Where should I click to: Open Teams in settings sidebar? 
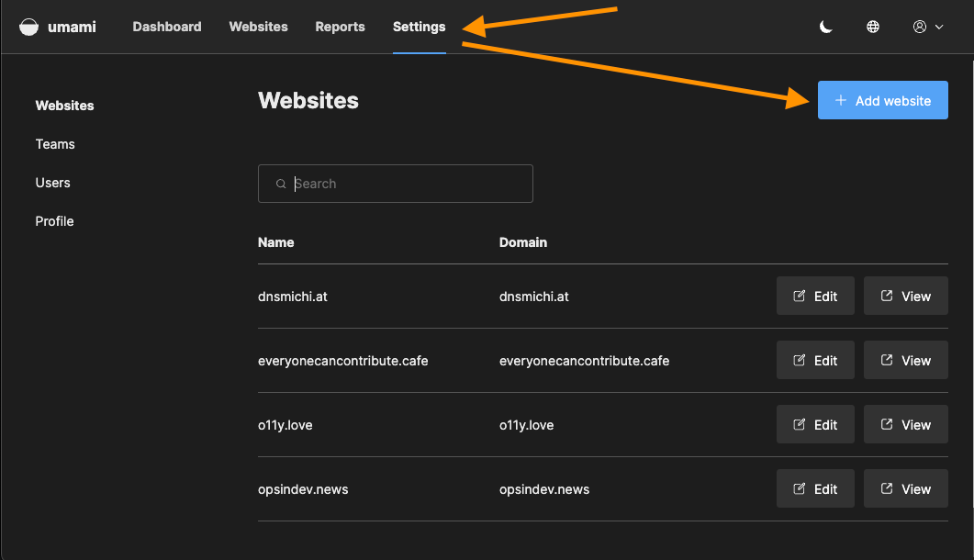point(55,144)
